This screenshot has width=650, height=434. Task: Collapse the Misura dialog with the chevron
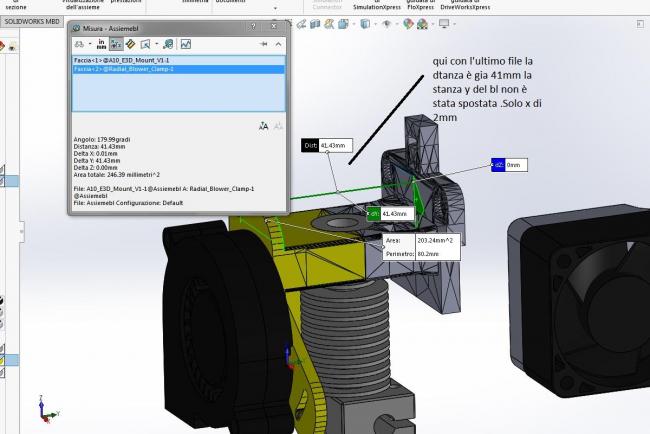[x=280, y=44]
